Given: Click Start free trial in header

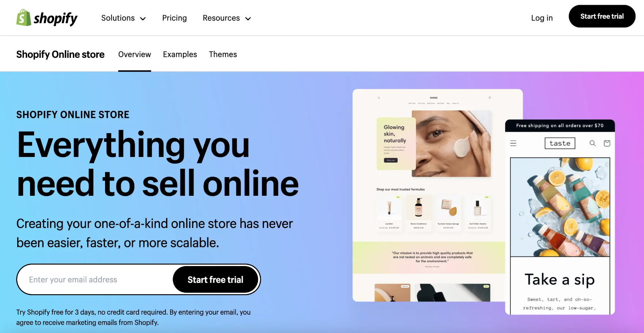Looking at the screenshot, I should pyautogui.click(x=602, y=16).
